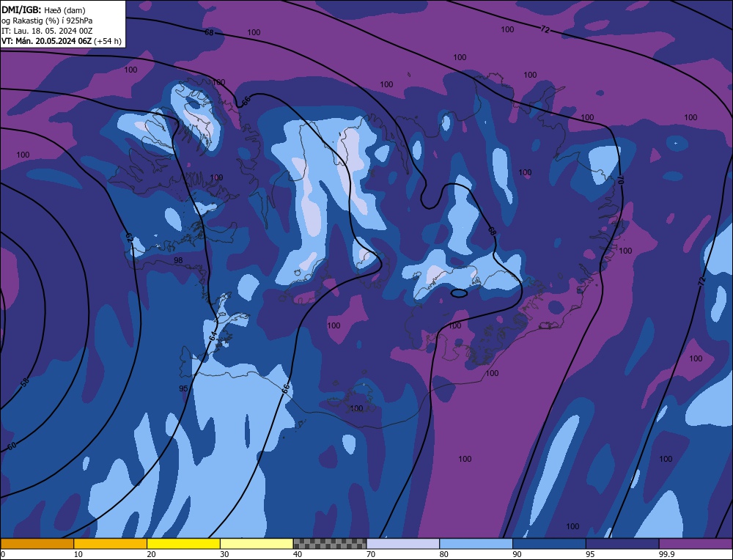Image resolution: width=733 pixels, height=560 pixels.
Task: Click the '62' contour label
Action: tap(130, 238)
